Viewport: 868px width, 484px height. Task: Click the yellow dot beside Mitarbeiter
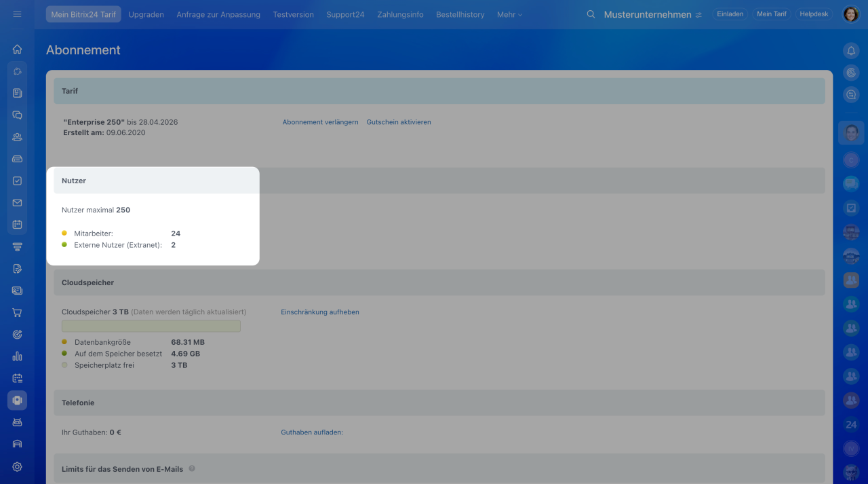(x=64, y=233)
